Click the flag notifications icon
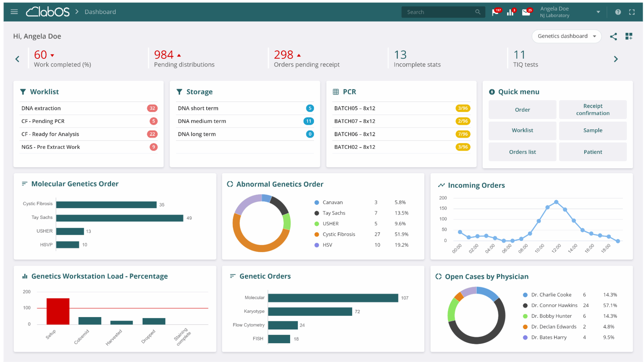Screen dimensions: 644x362 click(x=495, y=12)
